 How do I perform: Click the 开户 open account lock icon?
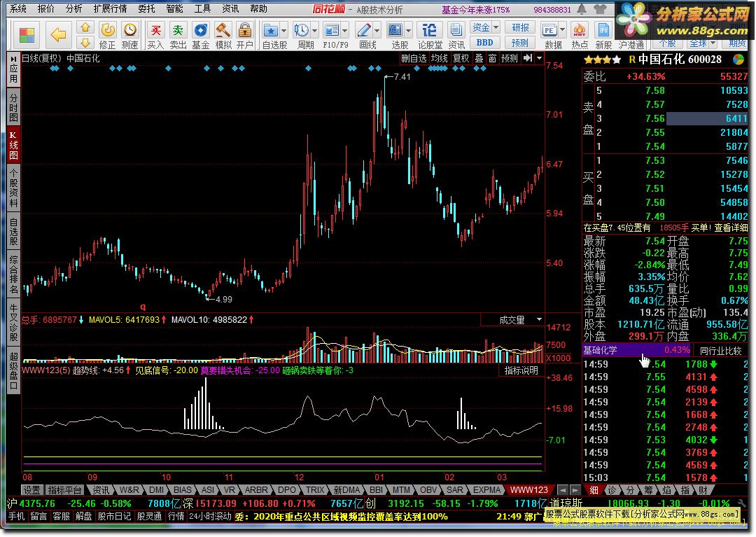coord(245,31)
